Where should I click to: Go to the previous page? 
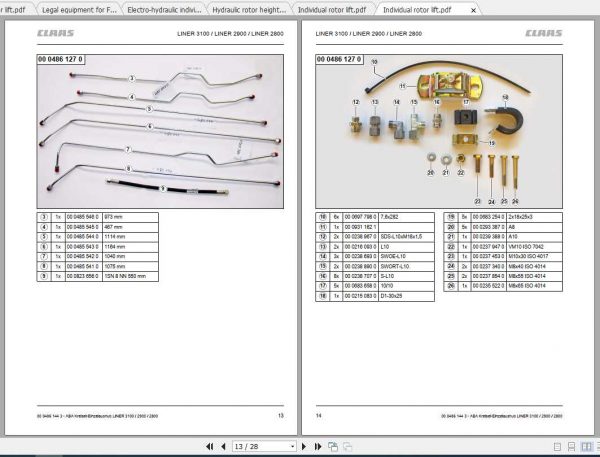(223, 446)
